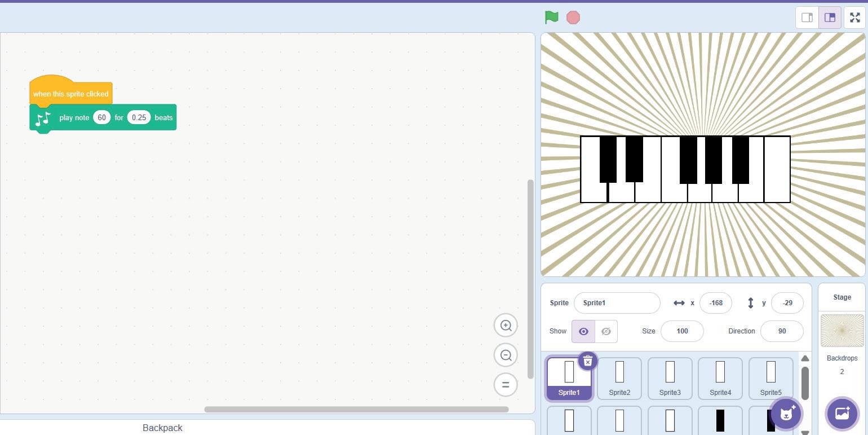
Task: Hide the sprite with crossed-eye icon
Action: pos(606,331)
